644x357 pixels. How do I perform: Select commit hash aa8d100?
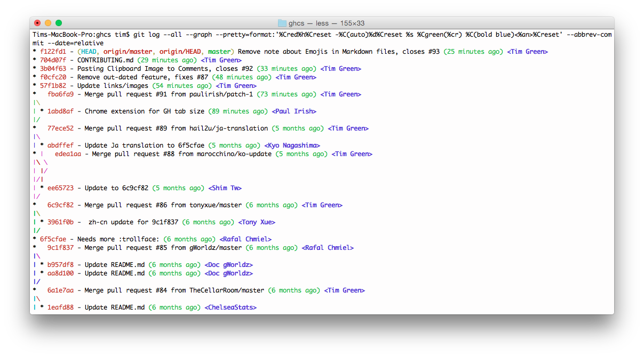tap(60, 273)
